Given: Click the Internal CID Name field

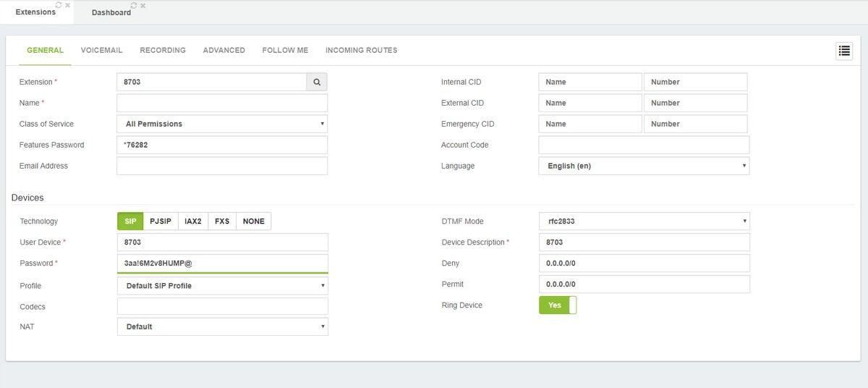Looking at the screenshot, I should pos(590,82).
